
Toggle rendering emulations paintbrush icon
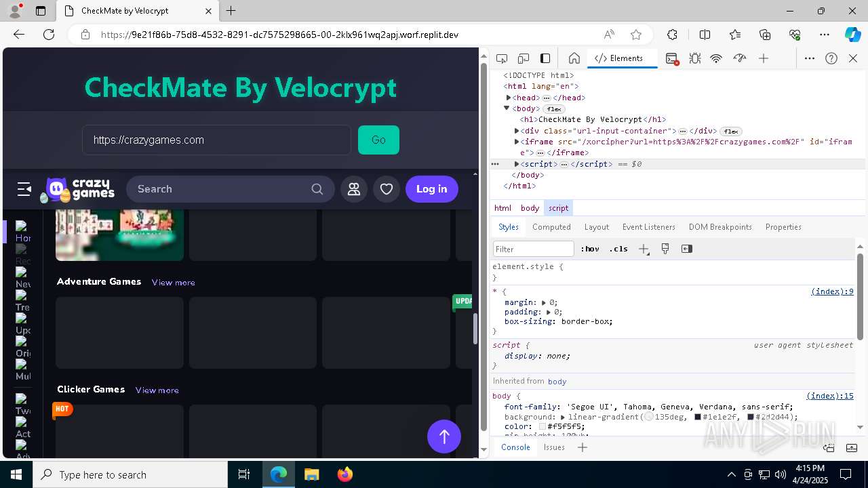(x=665, y=249)
